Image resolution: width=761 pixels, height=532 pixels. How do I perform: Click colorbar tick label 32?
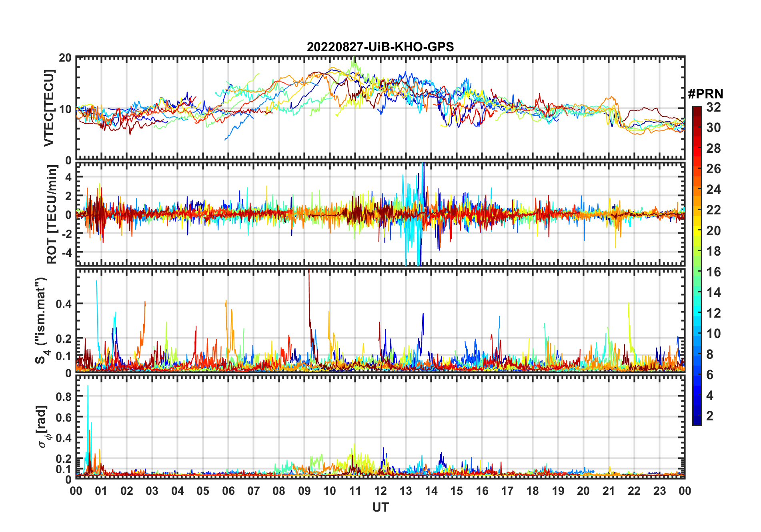[x=713, y=107]
